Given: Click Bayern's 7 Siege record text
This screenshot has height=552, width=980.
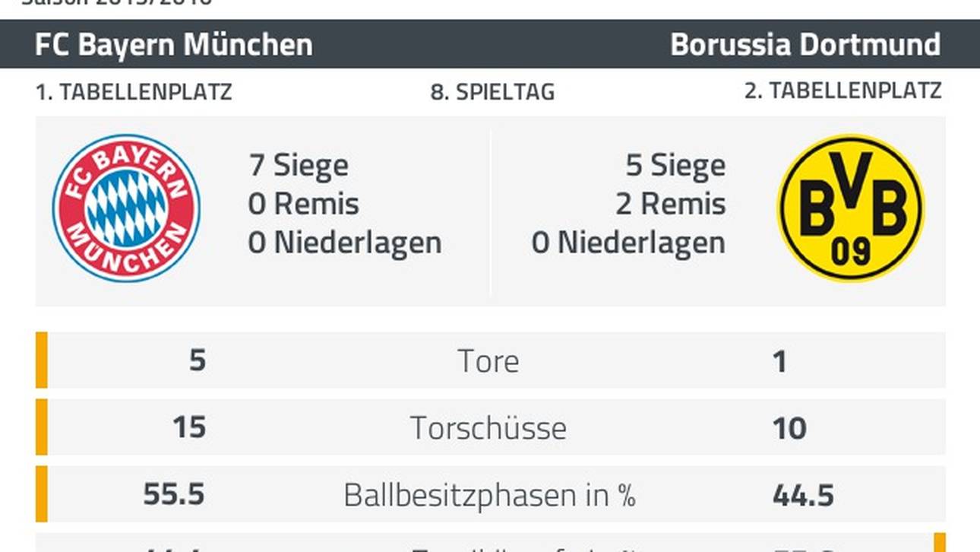Looking at the screenshot, I should (299, 165).
